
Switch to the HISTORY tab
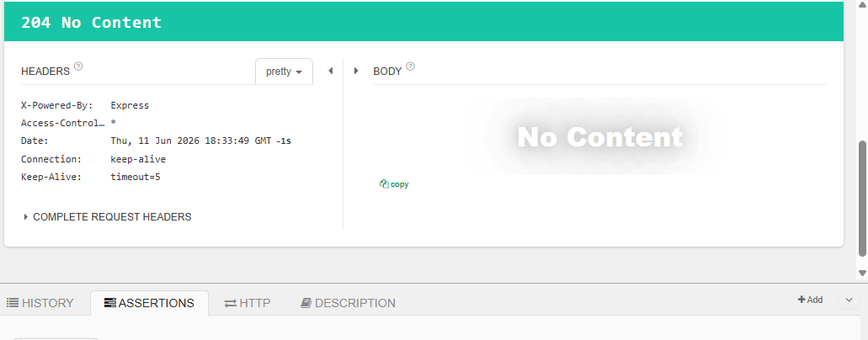click(x=40, y=303)
